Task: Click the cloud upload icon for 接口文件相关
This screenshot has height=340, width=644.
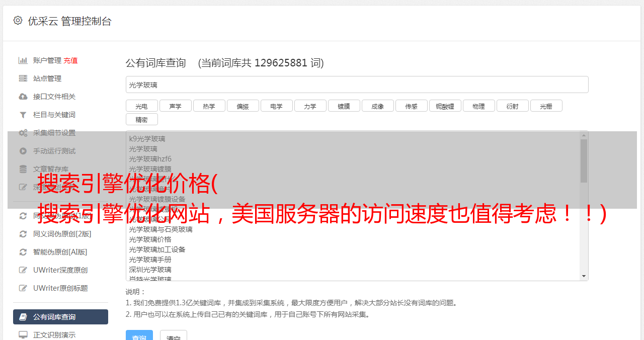Action: click(23, 97)
